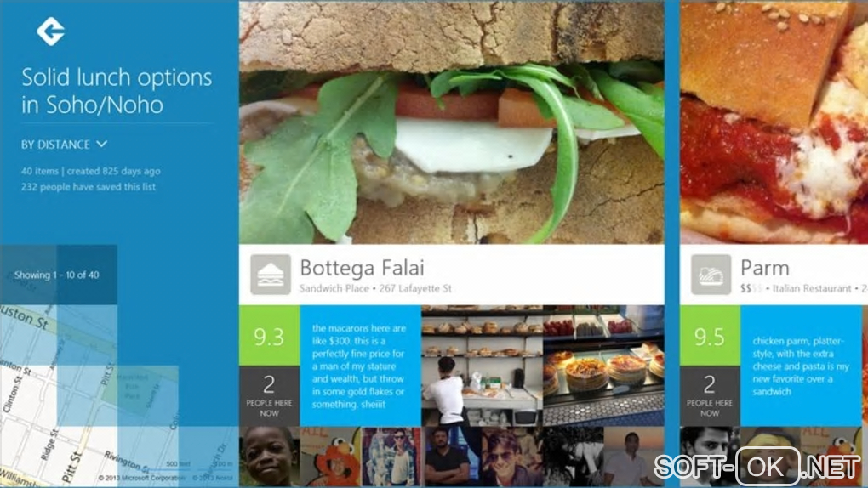
Task: Select the Showing 1 - 10 of 40 tile
Action: coord(58,275)
